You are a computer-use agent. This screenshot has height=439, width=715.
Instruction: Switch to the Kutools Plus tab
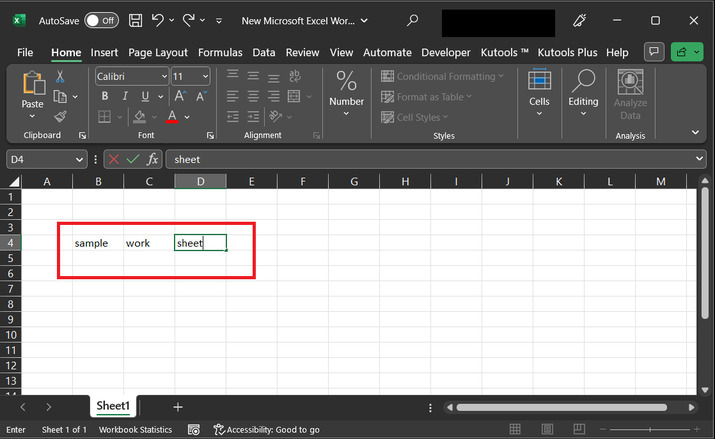[x=567, y=52]
